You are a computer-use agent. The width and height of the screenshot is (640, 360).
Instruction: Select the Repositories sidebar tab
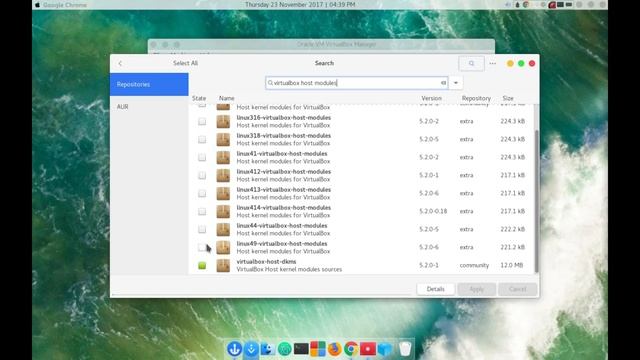149,84
